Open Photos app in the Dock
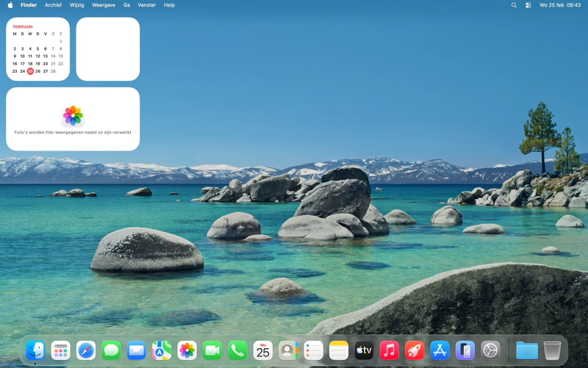Viewport: 588px width, 368px height. point(187,351)
